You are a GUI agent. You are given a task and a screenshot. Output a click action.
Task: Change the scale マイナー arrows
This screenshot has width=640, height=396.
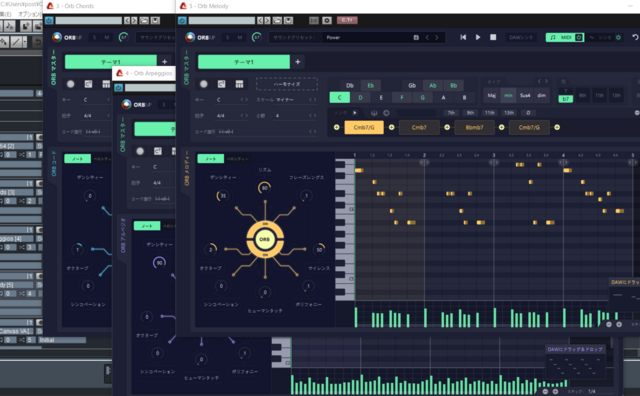[312, 100]
